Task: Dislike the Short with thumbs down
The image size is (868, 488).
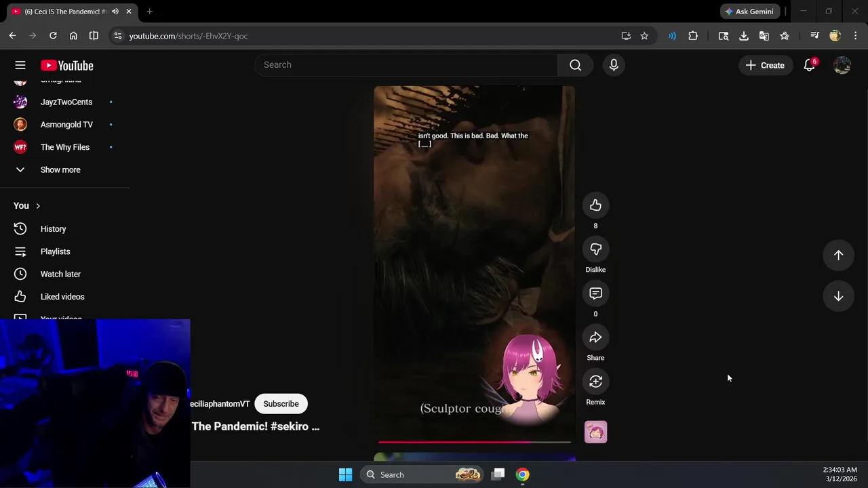Action: [x=595, y=249]
